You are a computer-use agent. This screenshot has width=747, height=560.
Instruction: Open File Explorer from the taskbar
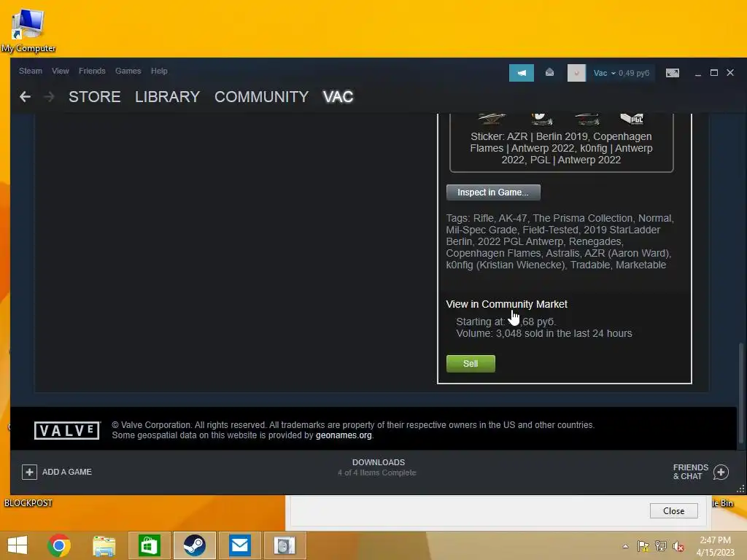pos(104,545)
